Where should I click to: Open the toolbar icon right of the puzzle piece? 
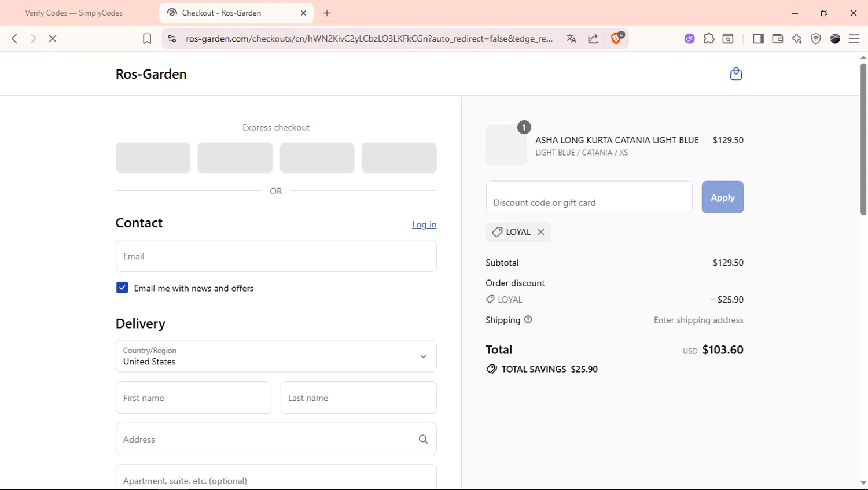pos(728,39)
